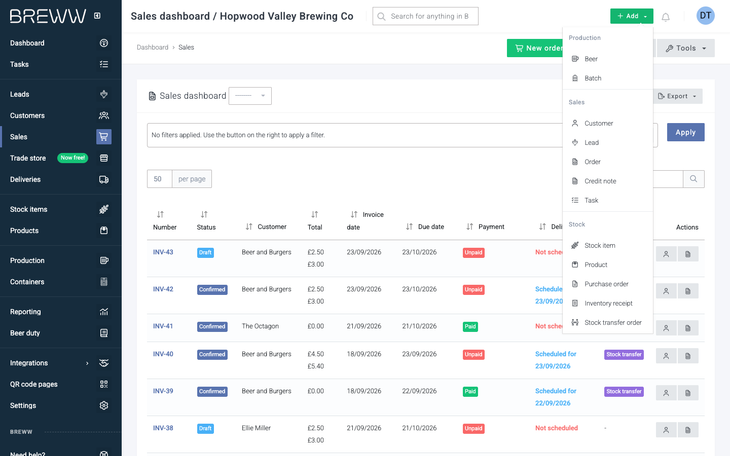Click the Containers keg icon
The image size is (730, 456).
(x=104, y=282)
